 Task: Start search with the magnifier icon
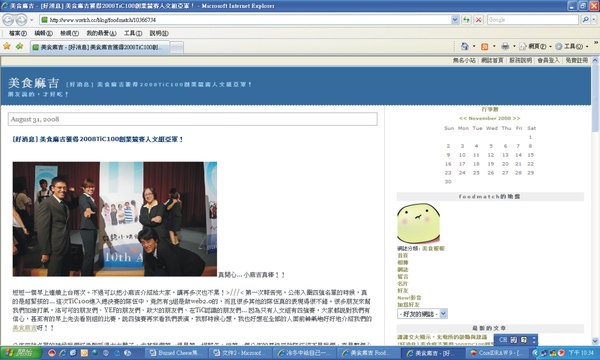click(x=585, y=20)
